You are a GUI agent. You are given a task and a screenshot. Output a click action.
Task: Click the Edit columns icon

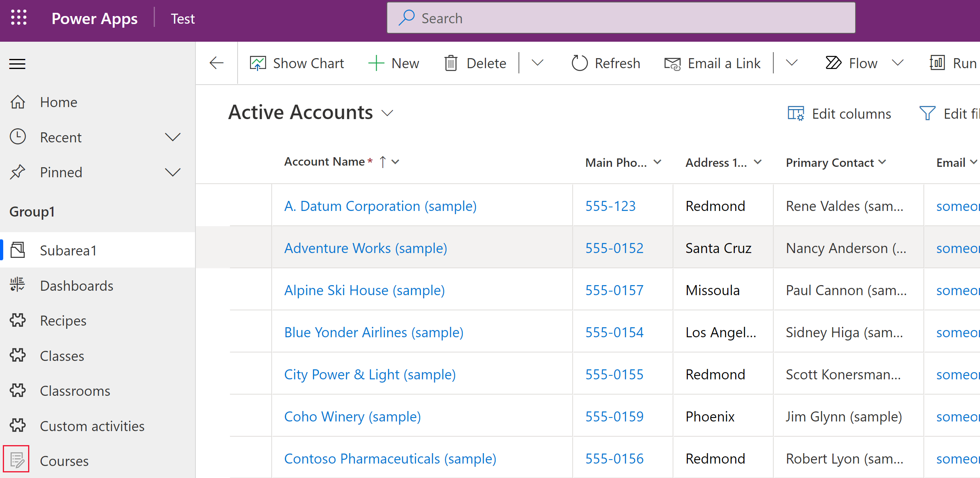(797, 114)
